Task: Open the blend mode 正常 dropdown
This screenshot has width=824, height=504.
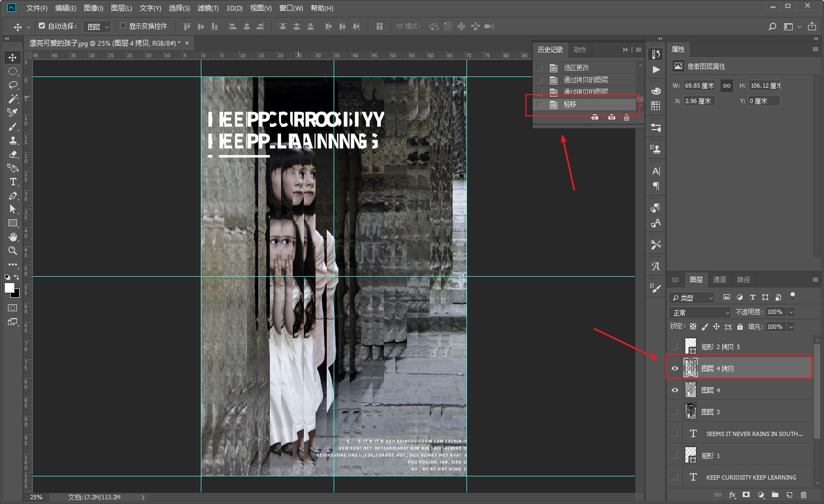Action: click(700, 312)
